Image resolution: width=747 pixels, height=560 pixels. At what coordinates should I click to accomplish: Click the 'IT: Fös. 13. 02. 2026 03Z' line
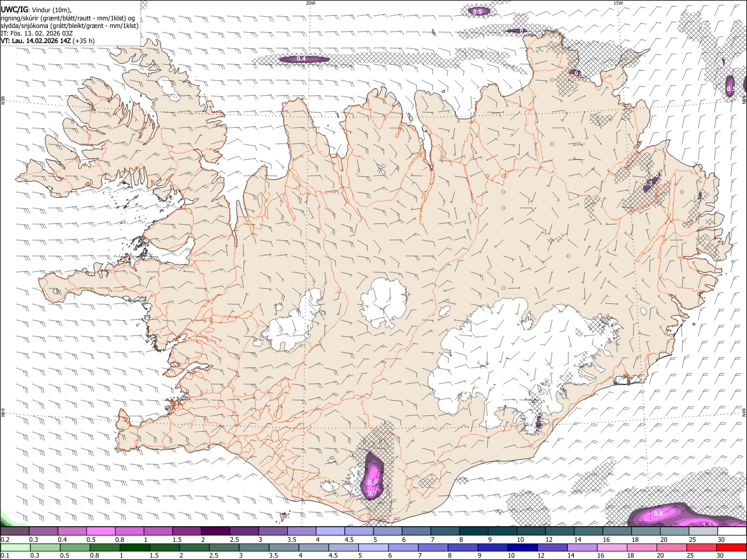(x=37, y=33)
